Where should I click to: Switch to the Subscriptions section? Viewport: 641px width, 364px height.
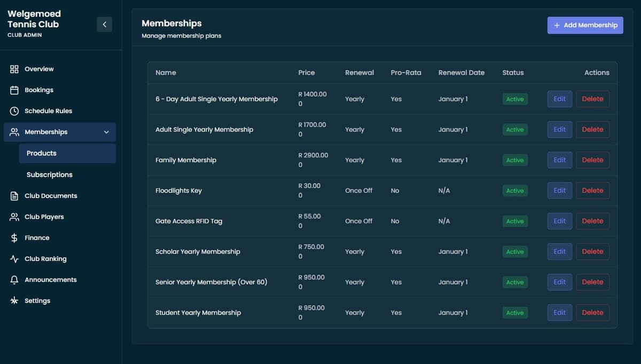click(x=49, y=175)
